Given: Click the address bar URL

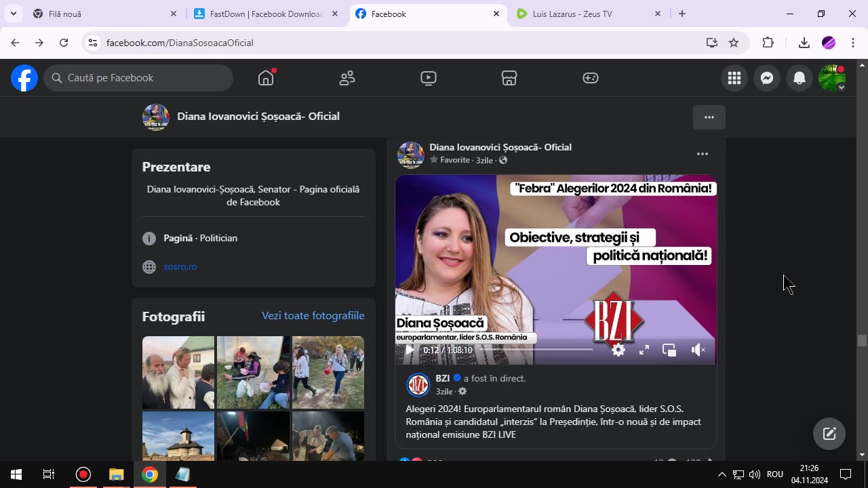Looking at the screenshot, I should point(180,43).
